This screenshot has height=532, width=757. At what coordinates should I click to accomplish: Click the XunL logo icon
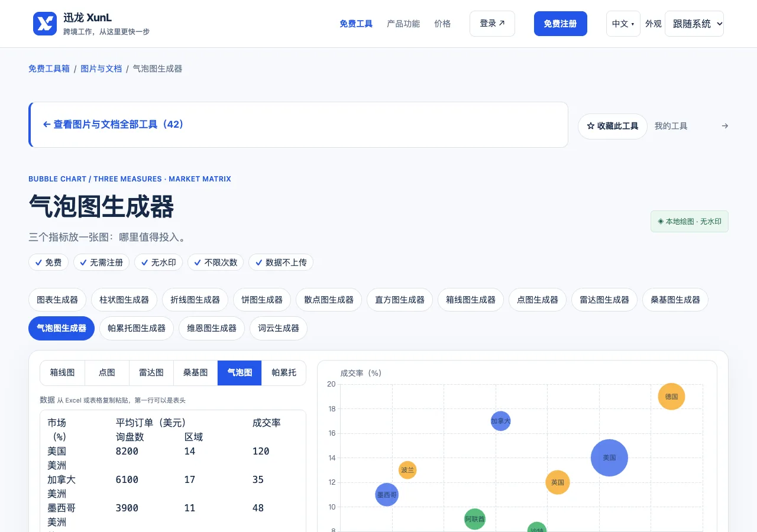click(x=45, y=24)
